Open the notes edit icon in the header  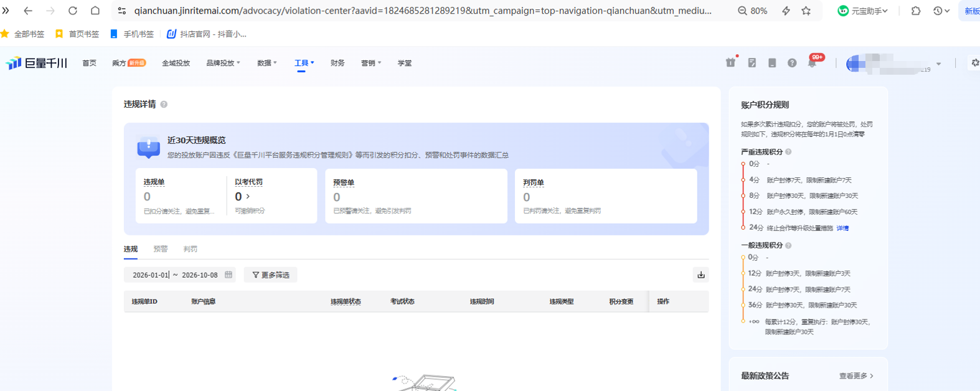752,63
